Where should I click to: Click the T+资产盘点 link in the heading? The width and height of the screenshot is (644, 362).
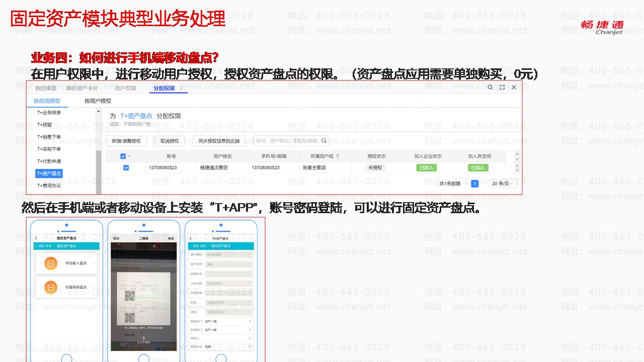tap(136, 116)
